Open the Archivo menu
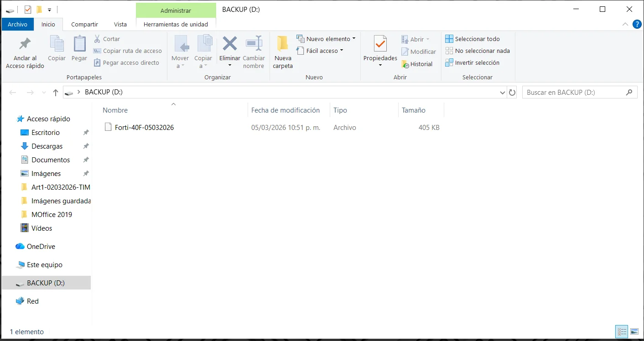Image resolution: width=644 pixels, height=341 pixels. pos(17,25)
